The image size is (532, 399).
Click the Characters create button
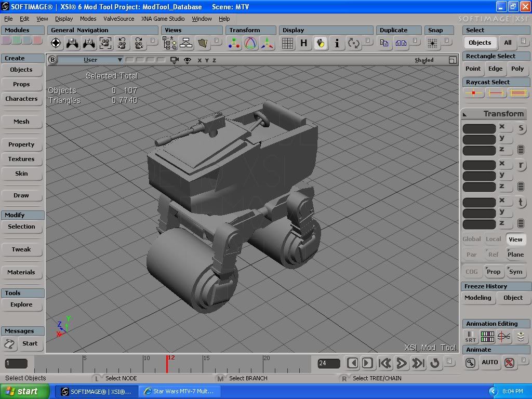tap(21, 99)
